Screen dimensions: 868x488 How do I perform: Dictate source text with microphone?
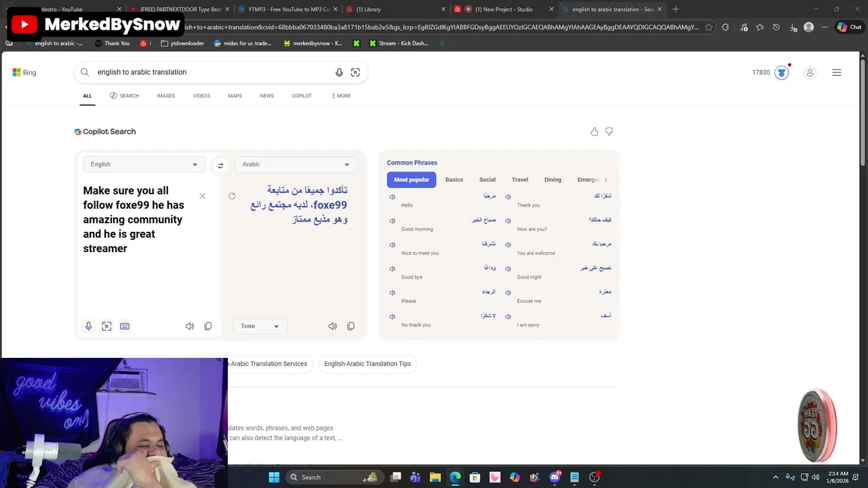(88, 326)
